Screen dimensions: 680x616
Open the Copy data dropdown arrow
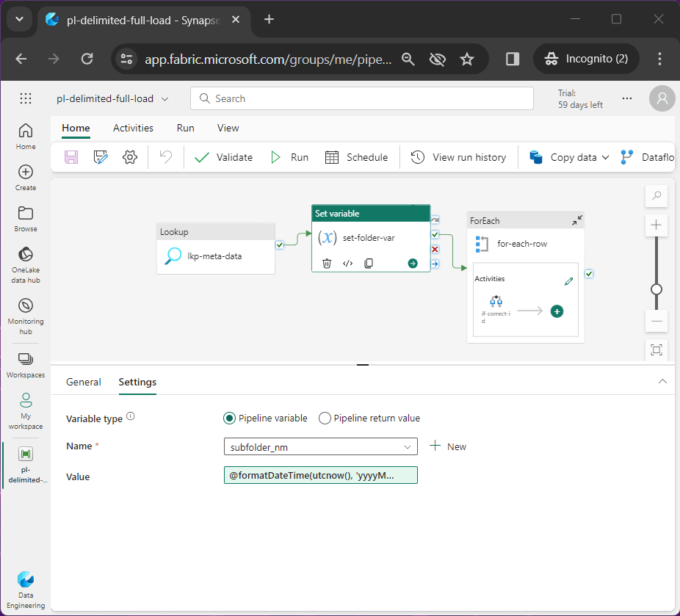[605, 157]
